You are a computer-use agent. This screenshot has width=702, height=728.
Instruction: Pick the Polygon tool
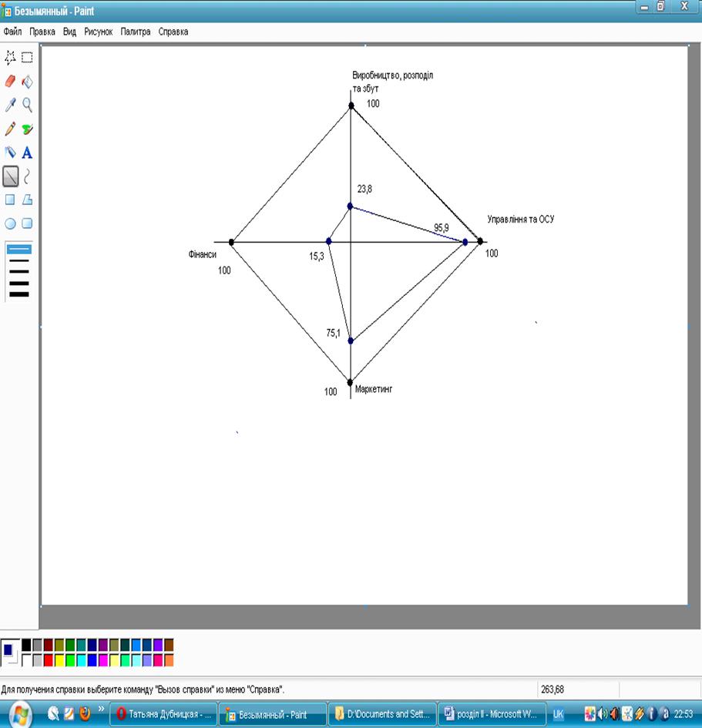(28, 200)
